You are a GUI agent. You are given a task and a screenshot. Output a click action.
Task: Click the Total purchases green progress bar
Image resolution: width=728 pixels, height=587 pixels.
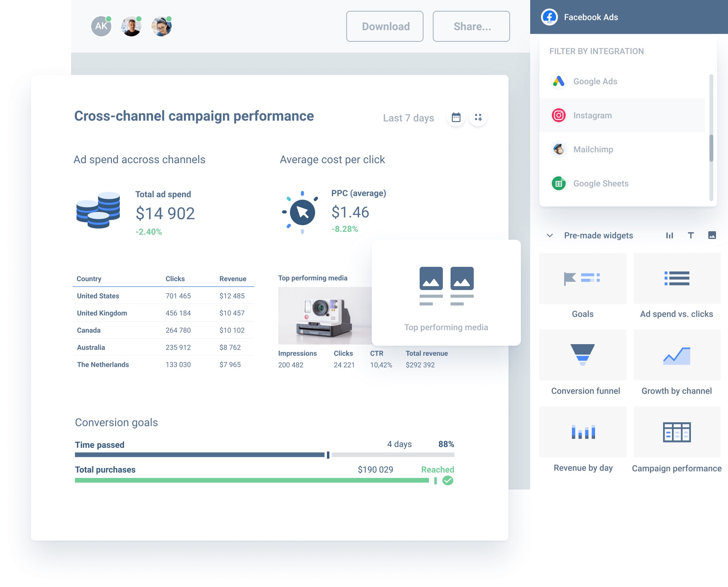[252, 480]
